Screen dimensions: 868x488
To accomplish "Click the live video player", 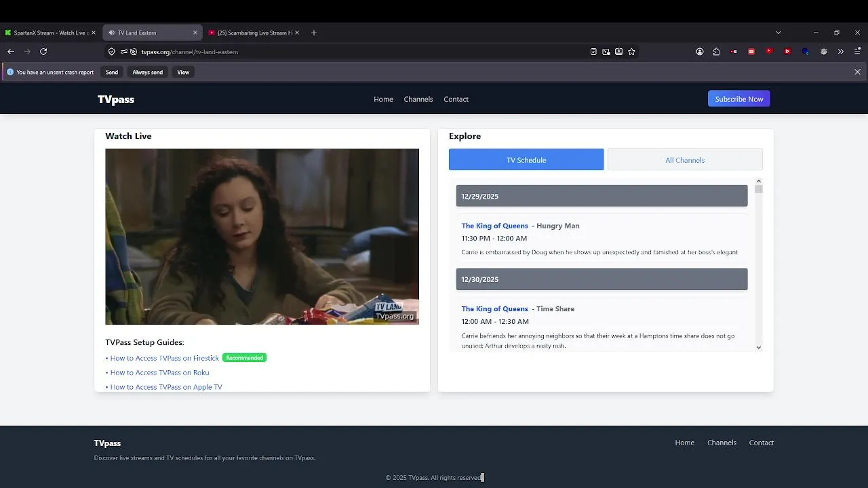I will click(262, 237).
